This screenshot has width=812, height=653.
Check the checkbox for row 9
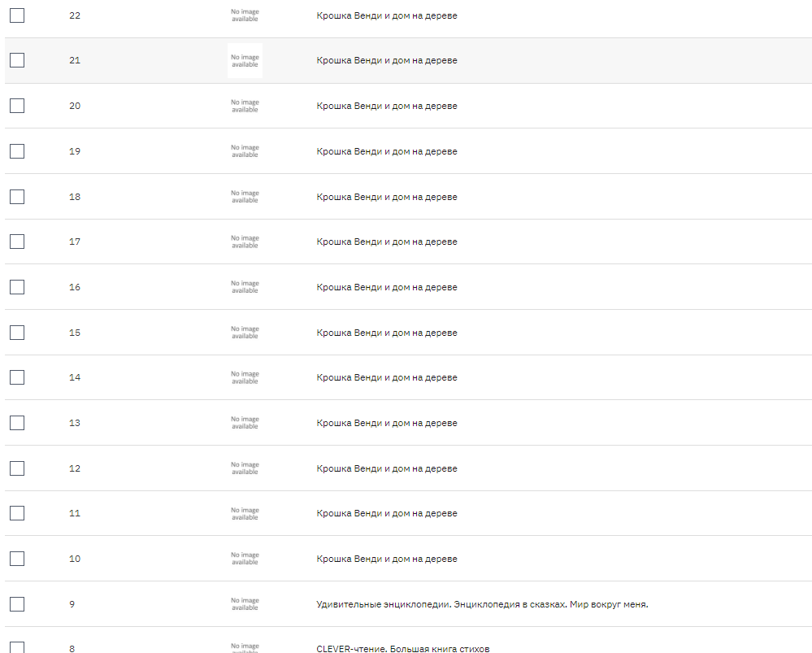click(17, 604)
